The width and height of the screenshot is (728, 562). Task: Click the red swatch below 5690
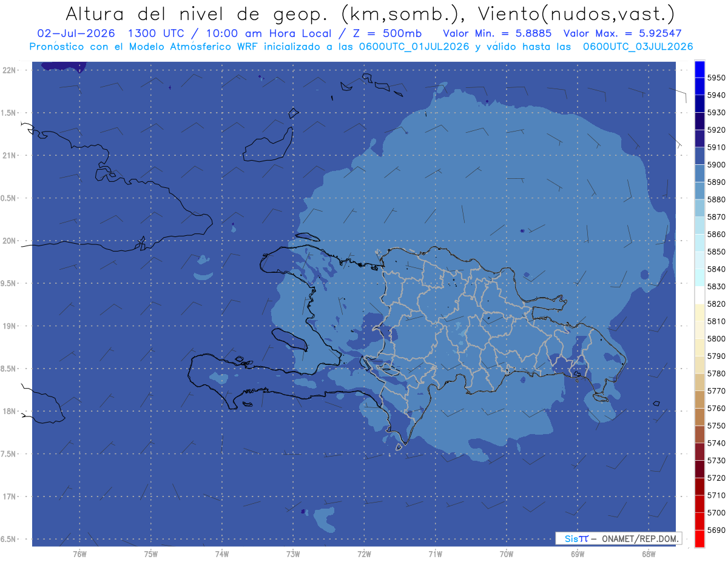[x=699, y=539]
